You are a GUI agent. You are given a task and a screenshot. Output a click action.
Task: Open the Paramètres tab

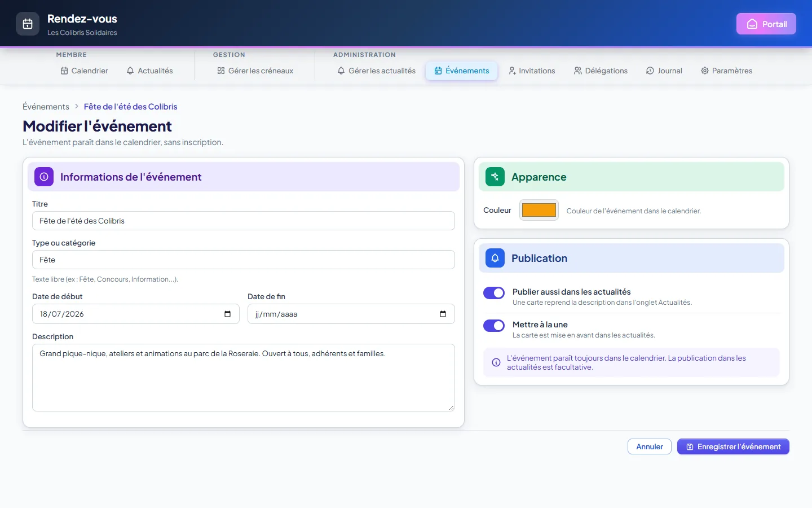(x=727, y=71)
